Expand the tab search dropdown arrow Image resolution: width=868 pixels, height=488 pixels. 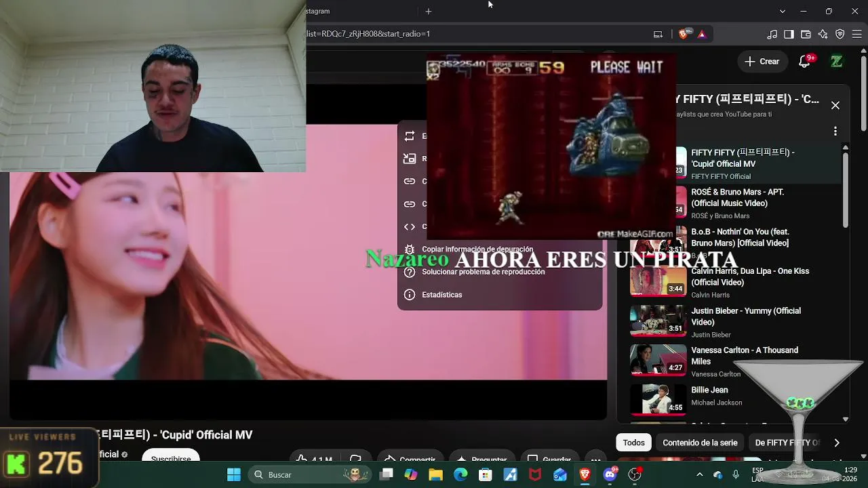point(783,12)
